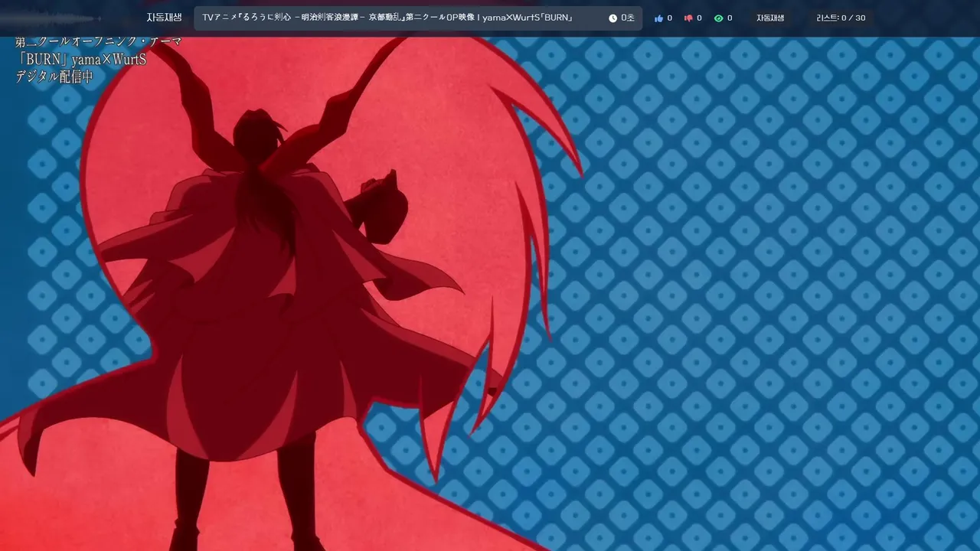The height and width of the screenshot is (551, 980).
Task: Click the 0초 elapsed time value
Action: click(x=628, y=18)
